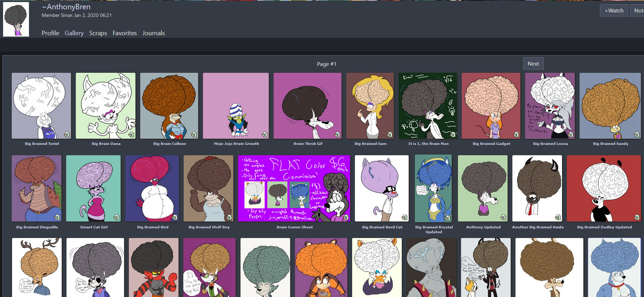Click the 'Big Brain Dana' title link

(x=106, y=143)
